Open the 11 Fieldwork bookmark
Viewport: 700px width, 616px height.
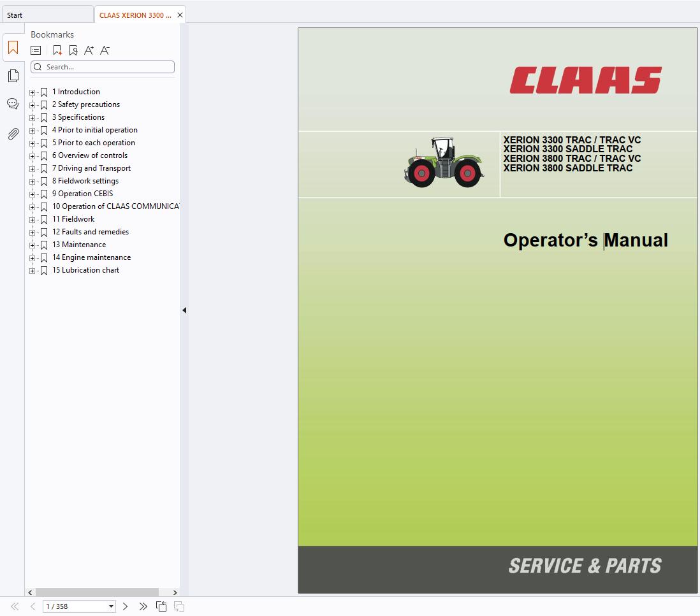73,219
